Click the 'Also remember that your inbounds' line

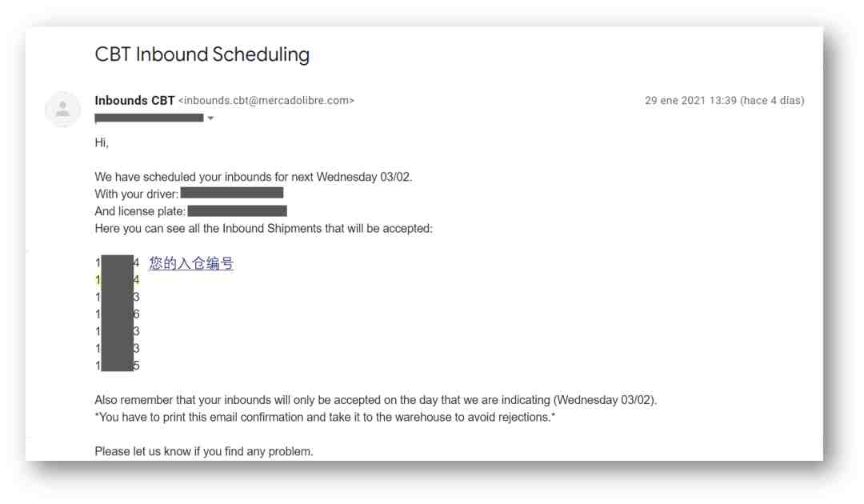point(376,400)
